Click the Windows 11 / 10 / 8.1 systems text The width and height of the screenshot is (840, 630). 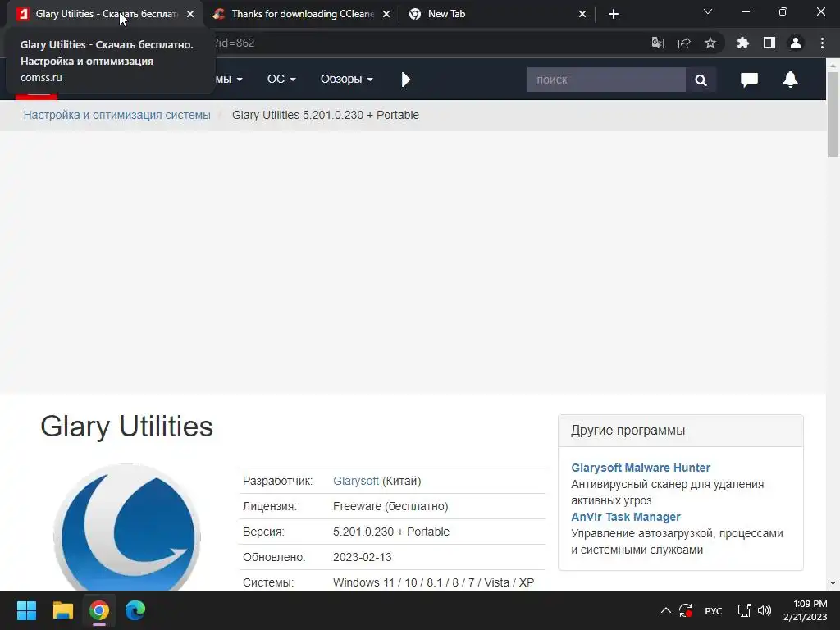pyautogui.click(x=433, y=582)
